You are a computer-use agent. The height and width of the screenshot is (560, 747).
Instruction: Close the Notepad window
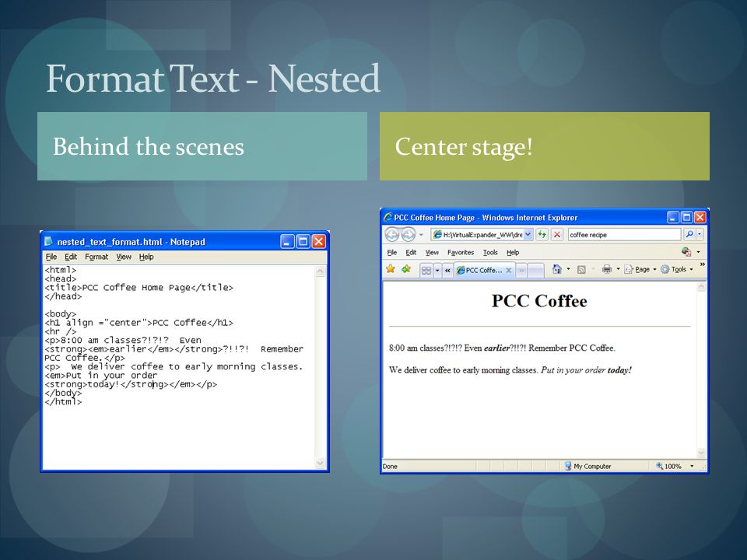[x=319, y=242]
